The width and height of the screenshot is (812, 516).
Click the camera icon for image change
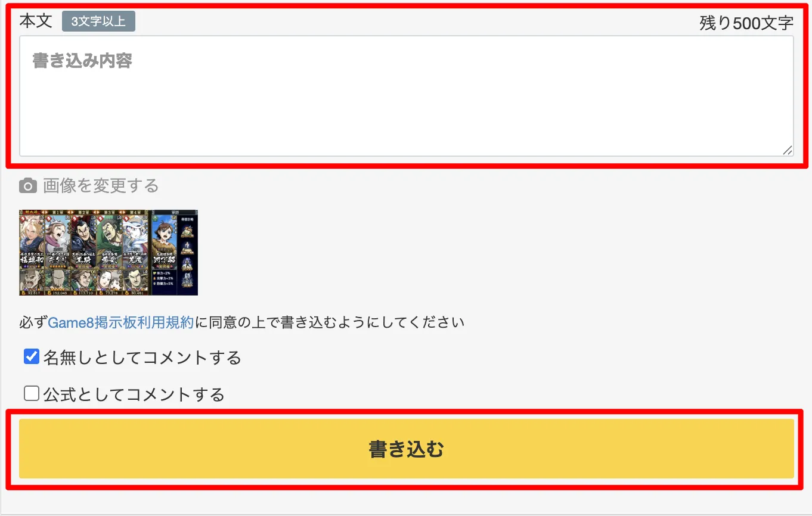click(x=27, y=186)
